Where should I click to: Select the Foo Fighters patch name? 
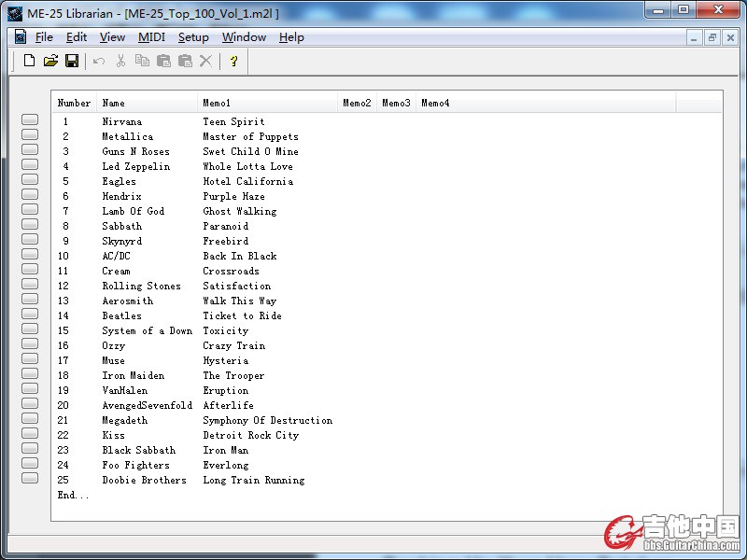point(135,465)
